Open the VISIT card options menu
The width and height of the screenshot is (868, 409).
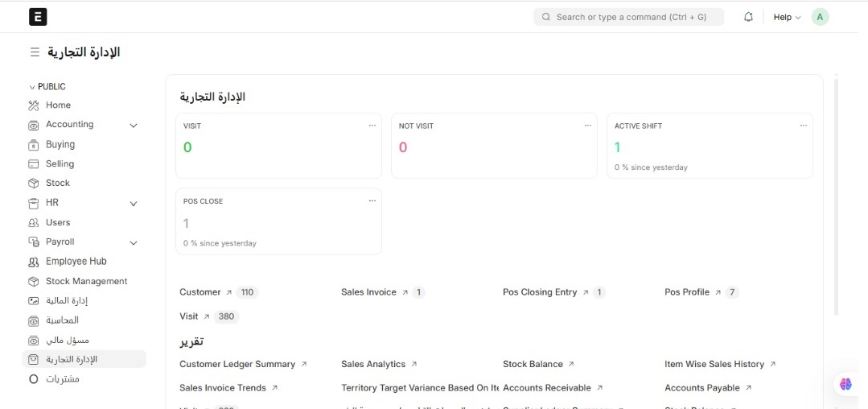pyautogui.click(x=372, y=126)
